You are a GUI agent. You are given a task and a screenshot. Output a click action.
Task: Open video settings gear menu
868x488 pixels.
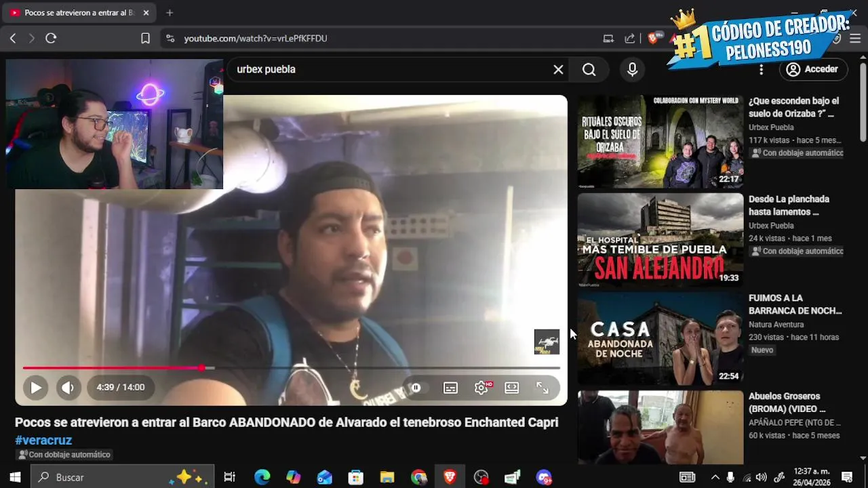click(481, 388)
